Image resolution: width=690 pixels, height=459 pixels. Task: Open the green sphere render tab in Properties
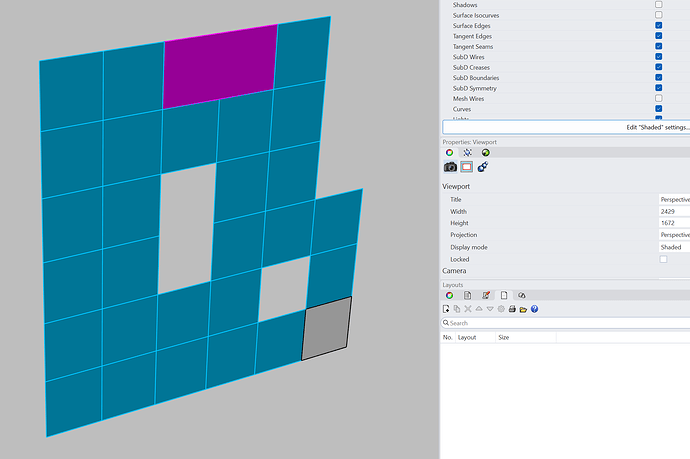[x=485, y=153]
